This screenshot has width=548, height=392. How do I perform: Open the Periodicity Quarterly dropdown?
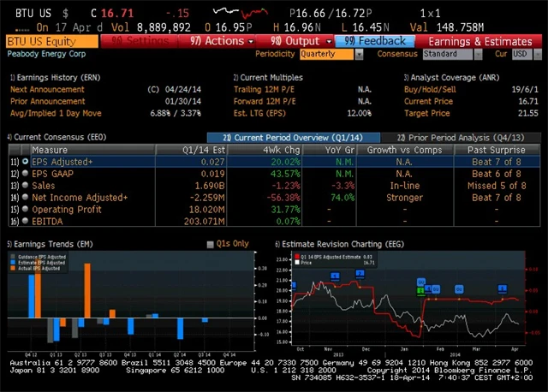point(328,54)
